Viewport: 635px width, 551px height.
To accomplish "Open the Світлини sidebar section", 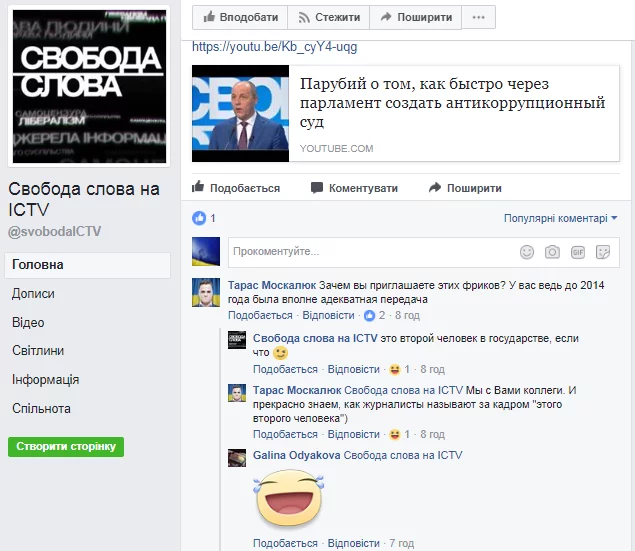I will [x=38, y=351].
